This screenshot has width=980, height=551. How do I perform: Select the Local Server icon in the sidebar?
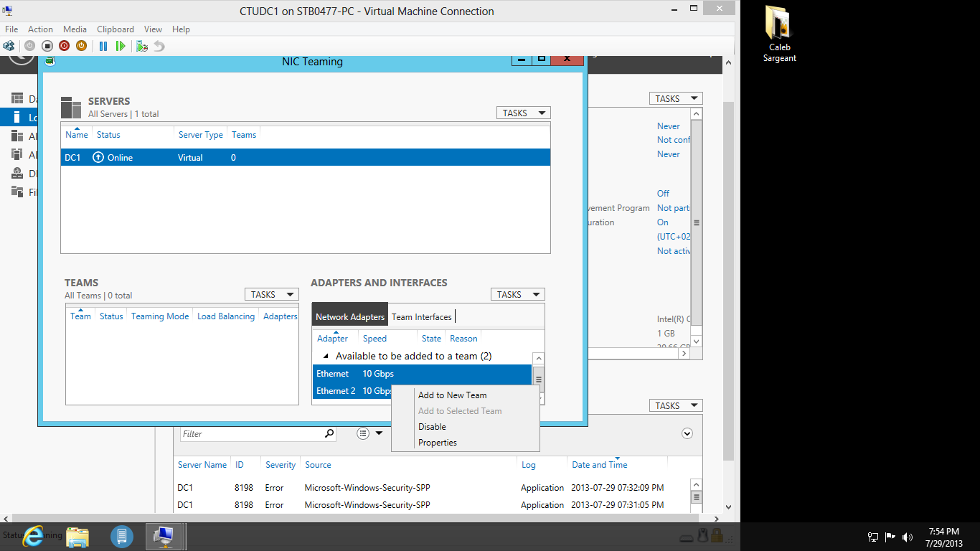17,117
